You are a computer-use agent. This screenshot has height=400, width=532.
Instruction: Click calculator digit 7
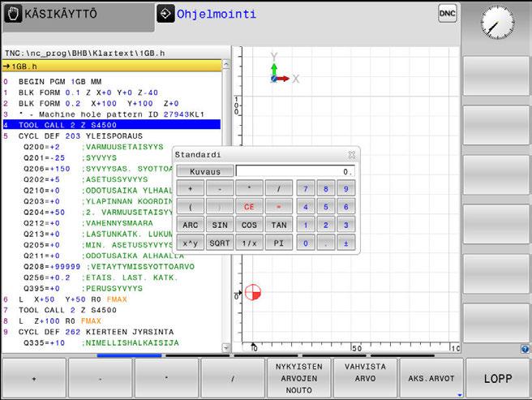click(x=306, y=188)
